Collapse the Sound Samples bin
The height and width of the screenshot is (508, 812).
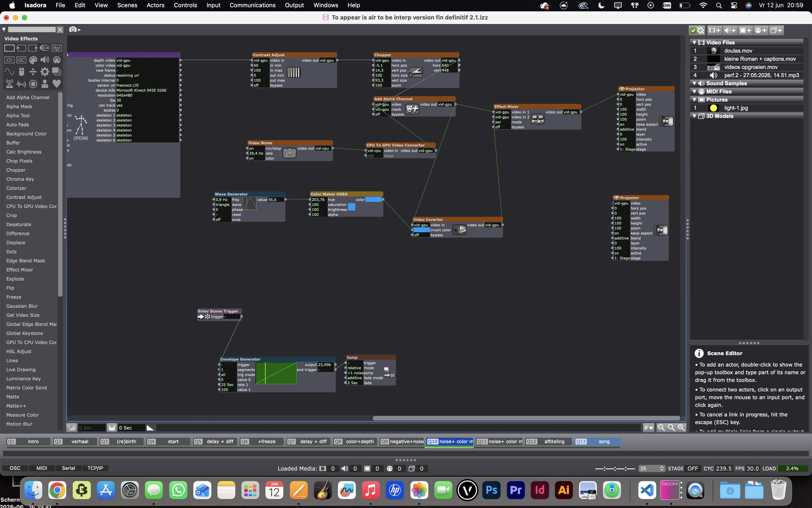(694, 83)
